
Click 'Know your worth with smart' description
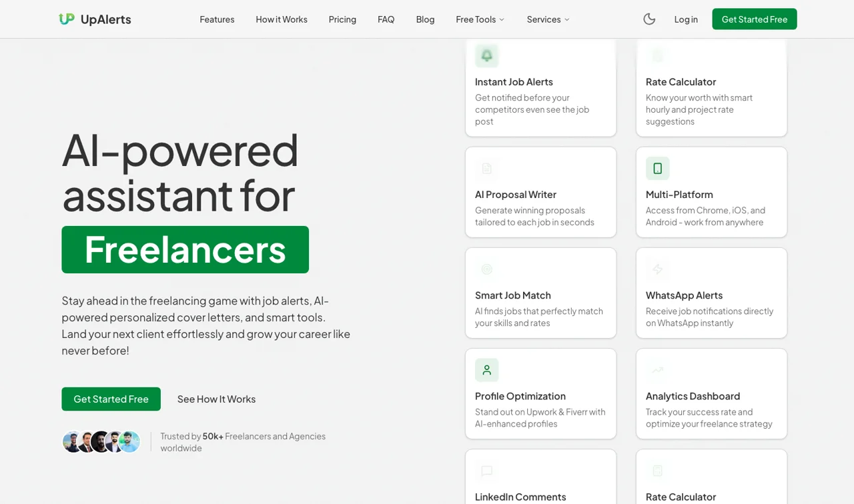tap(699, 109)
